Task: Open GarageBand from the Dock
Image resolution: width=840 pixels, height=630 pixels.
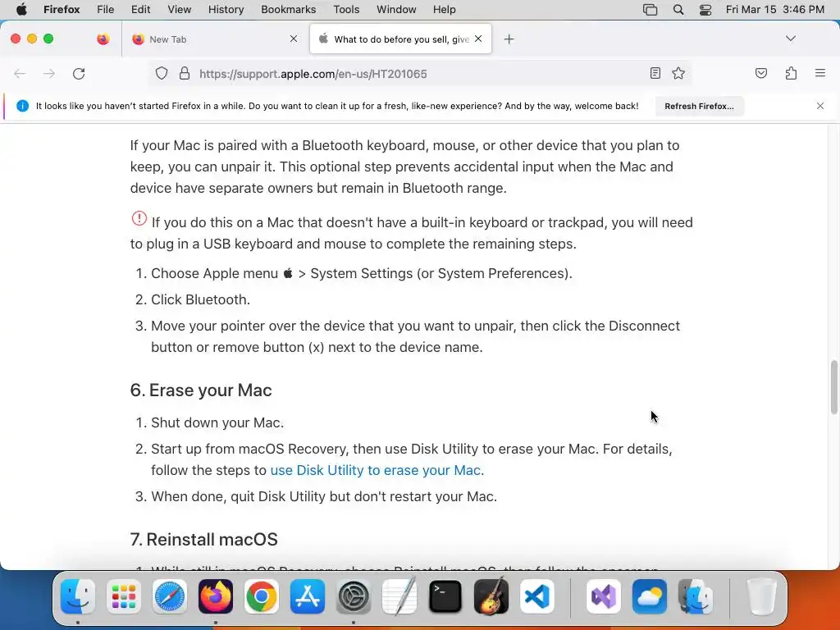Action: [491, 596]
